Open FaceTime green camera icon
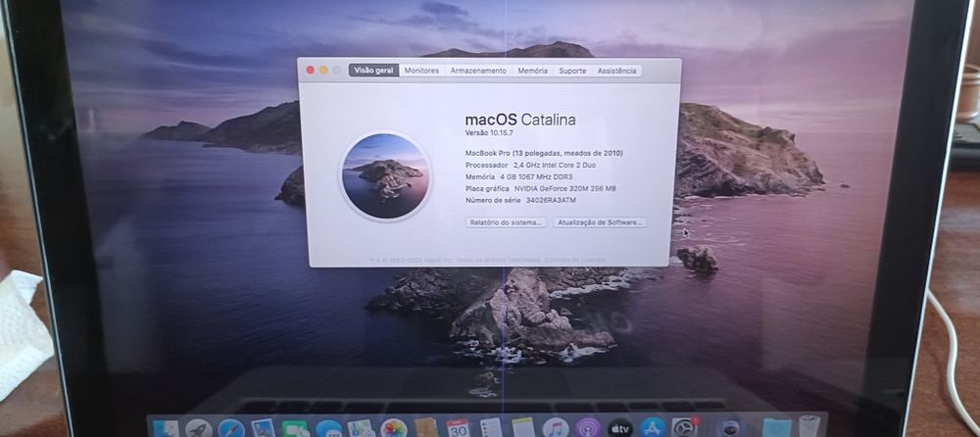Image resolution: width=980 pixels, height=437 pixels. pyautogui.click(x=296, y=429)
